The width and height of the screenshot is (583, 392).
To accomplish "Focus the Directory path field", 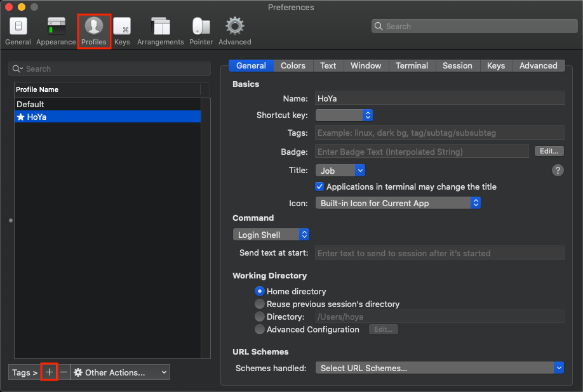I will tap(439, 317).
